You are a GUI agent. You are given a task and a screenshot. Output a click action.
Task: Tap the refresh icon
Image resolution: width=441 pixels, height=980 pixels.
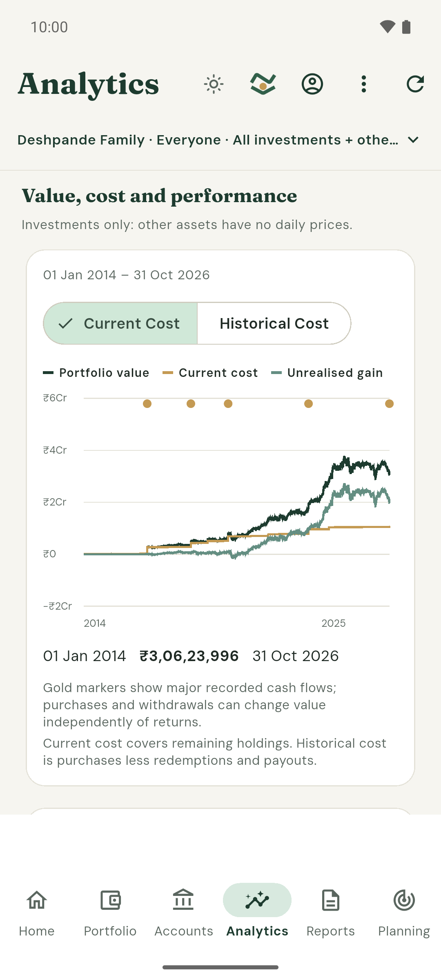tap(415, 84)
